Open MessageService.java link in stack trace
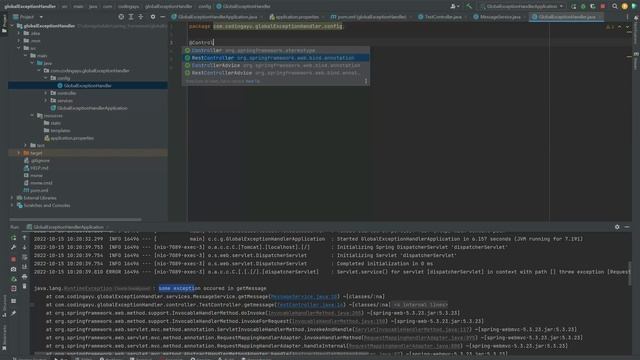This screenshot has height=360, width=640. click(x=304, y=297)
